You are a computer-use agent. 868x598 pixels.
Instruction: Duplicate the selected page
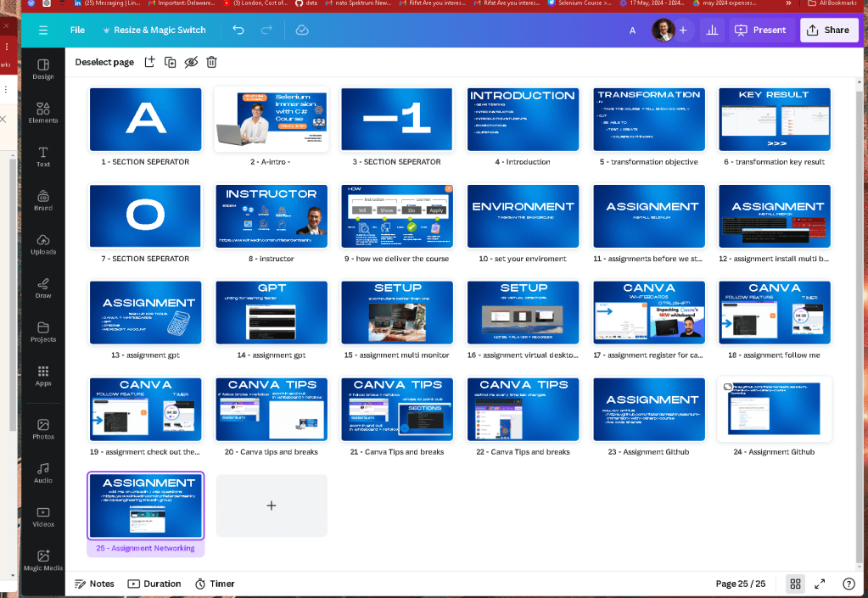(171, 62)
